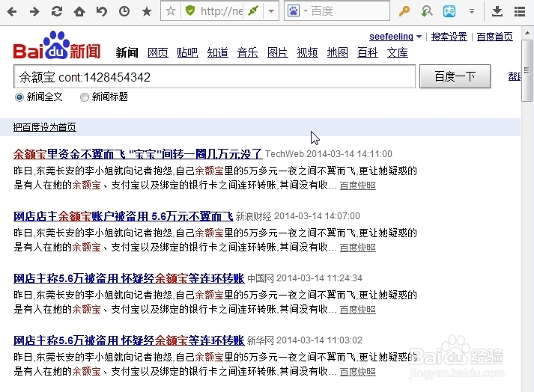Click the address bar URL text
This screenshot has height=392, width=534.
click(222, 11)
